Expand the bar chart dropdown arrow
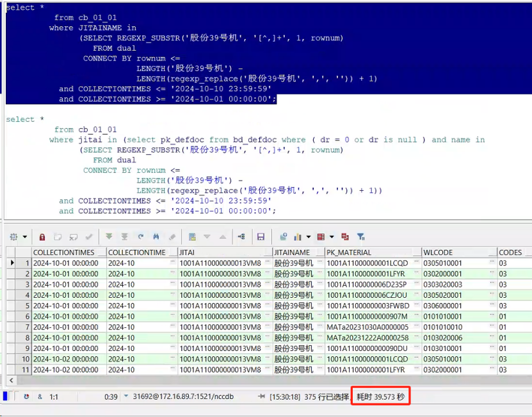Viewport: 532px width, 417px height. point(309,237)
